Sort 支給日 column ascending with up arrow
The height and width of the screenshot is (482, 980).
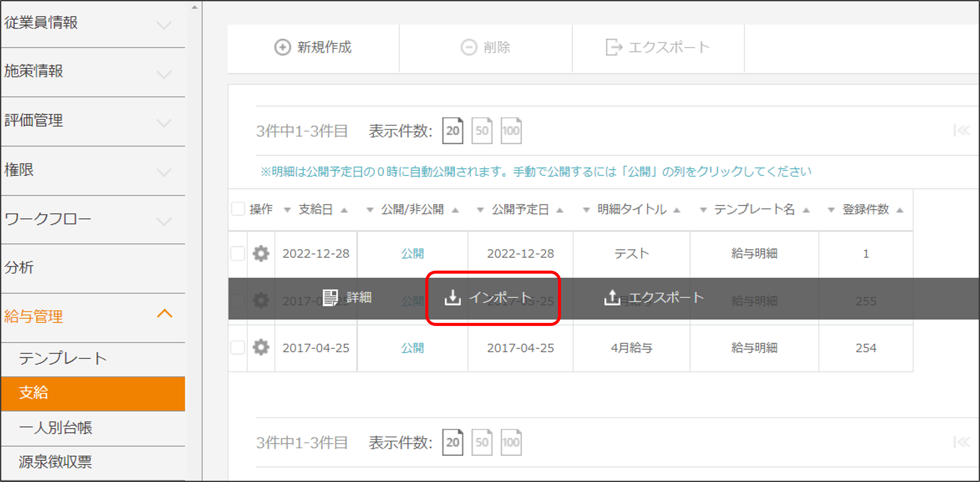coord(344,210)
